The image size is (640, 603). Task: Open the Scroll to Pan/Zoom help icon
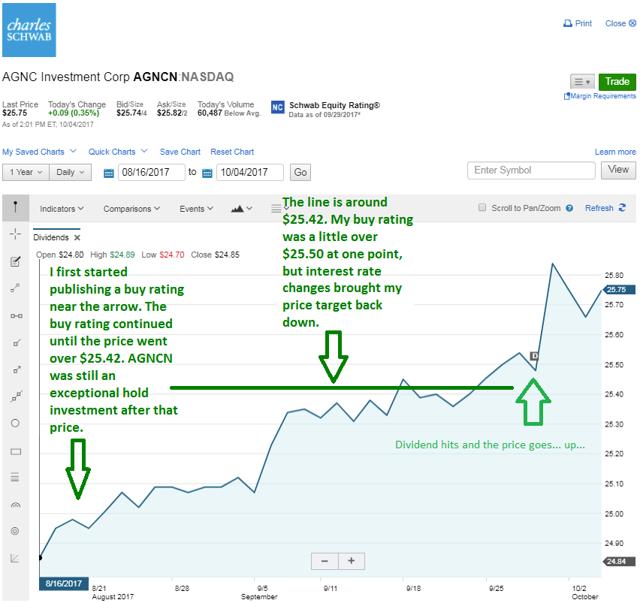click(569, 208)
